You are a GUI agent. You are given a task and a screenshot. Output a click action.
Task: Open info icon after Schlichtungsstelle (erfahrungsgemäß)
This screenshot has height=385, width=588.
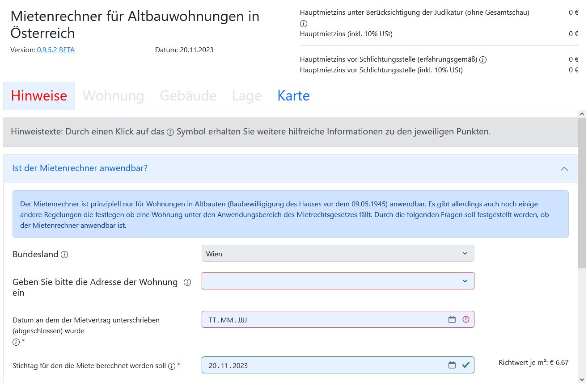coord(483,59)
